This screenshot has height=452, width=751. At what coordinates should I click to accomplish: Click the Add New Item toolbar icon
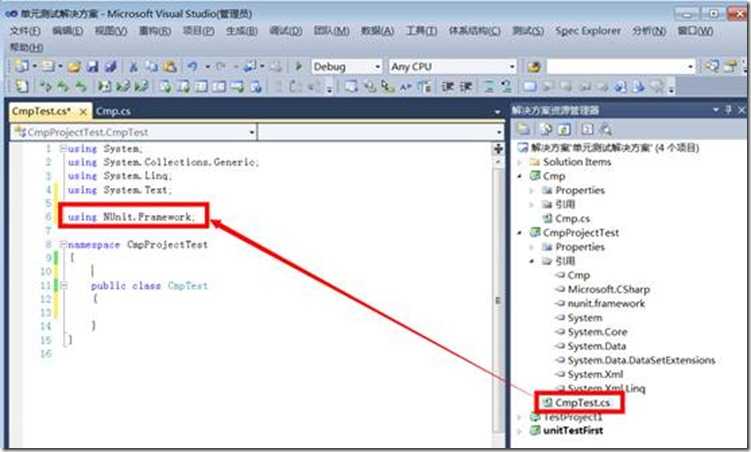point(48,66)
